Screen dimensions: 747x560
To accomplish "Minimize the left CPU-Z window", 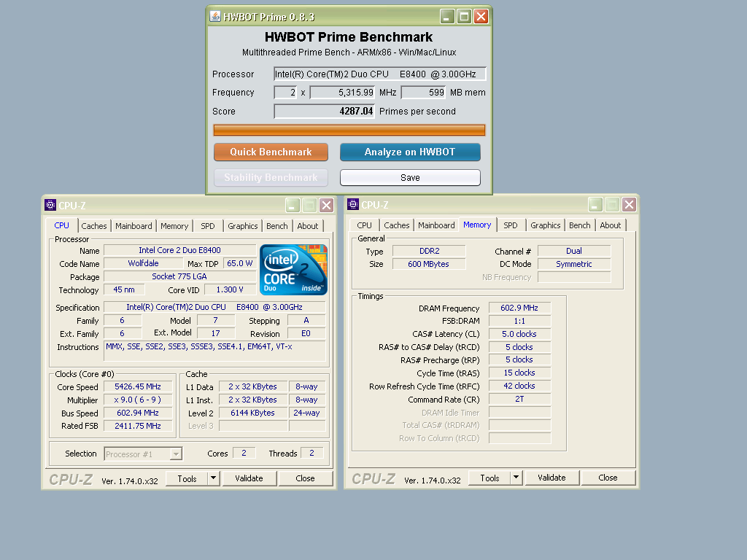I will pos(293,205).
